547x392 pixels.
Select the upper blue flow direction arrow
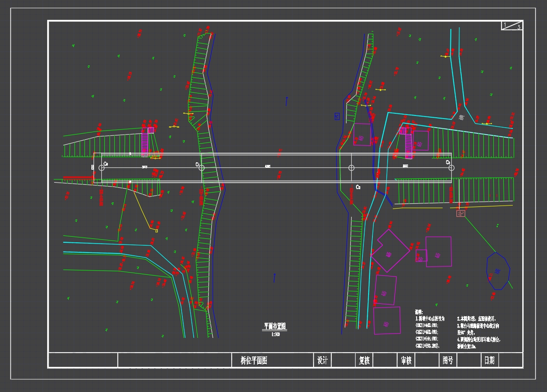[286, 101]
